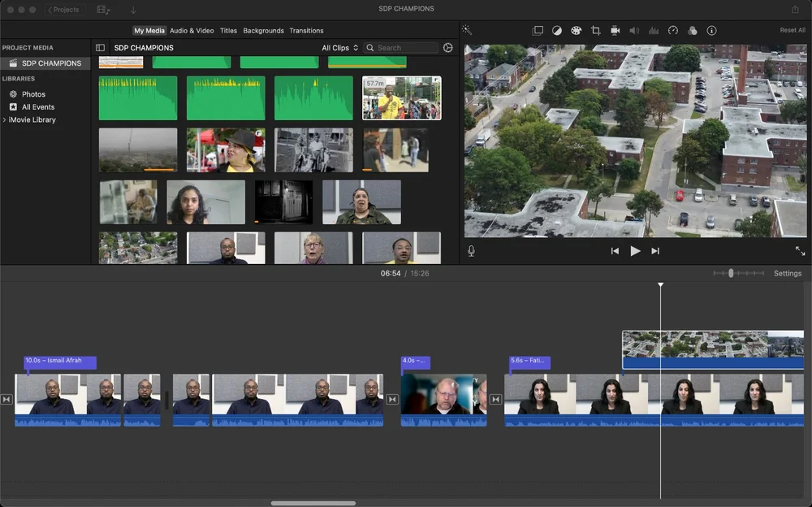This screenshot has height=507, width=812.
Task: Click the magic wand auto-enhance icon
Action: pyautogui.click(x=467, y=30)
